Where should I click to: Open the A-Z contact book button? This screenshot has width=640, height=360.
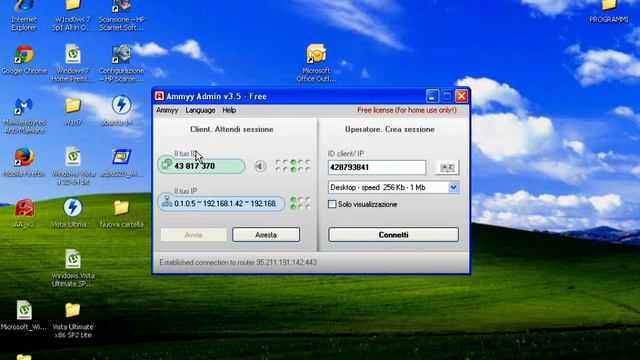pos(447,167)
